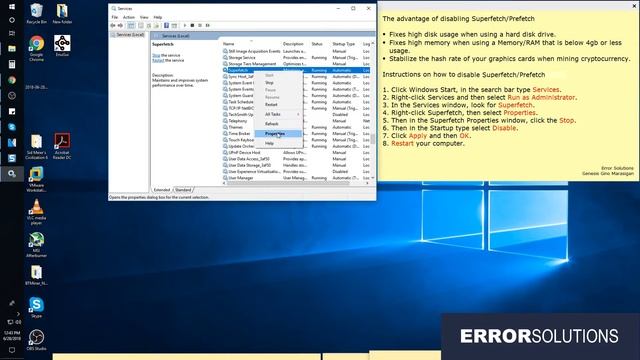640x360 pixels.
Task: Click the blue Help icon in Services toolbar
Action: pos(166,25)
